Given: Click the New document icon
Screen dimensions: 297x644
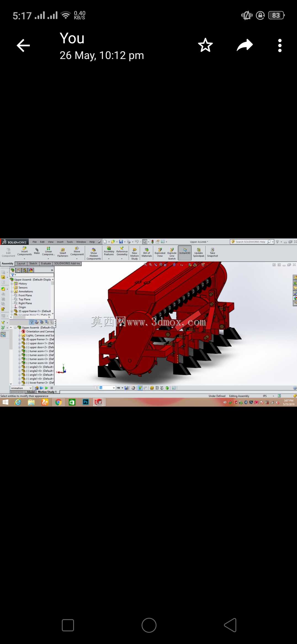Looking at the screenshot, I should coord(105,242).
